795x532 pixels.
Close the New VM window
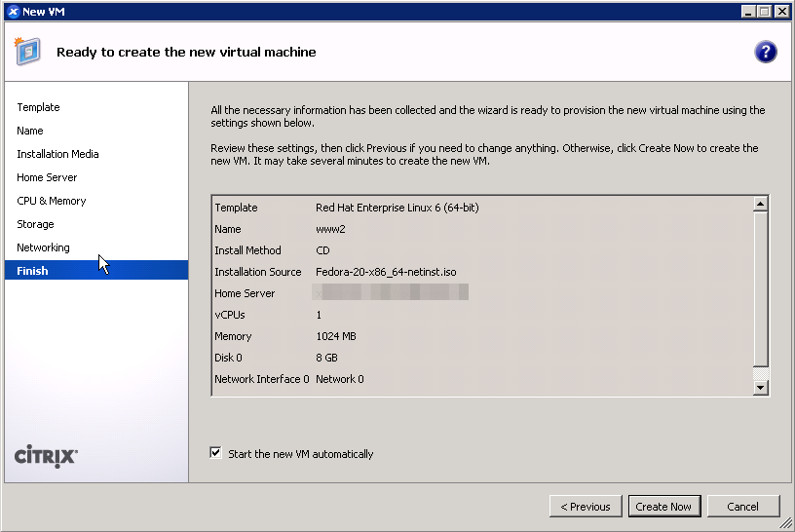click(781, 12)
